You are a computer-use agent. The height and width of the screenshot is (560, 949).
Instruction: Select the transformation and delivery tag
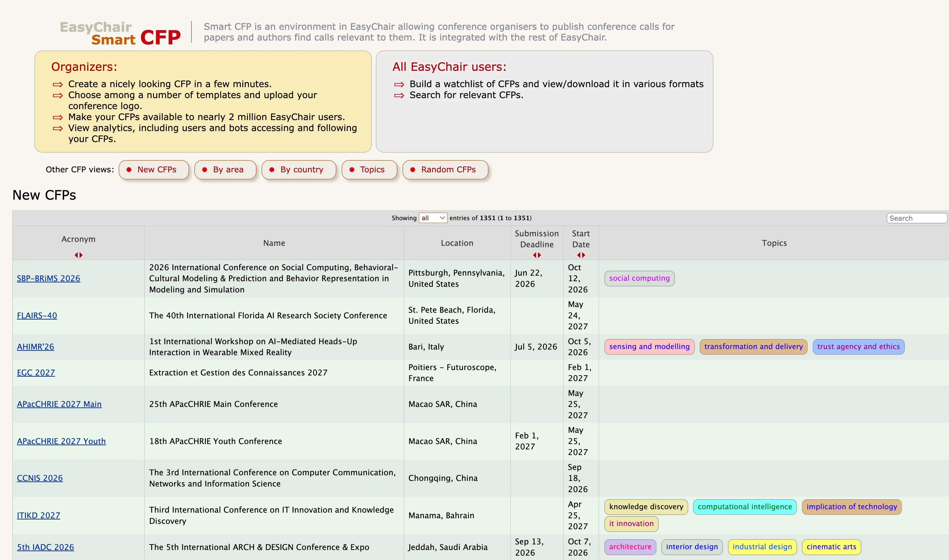753,347
